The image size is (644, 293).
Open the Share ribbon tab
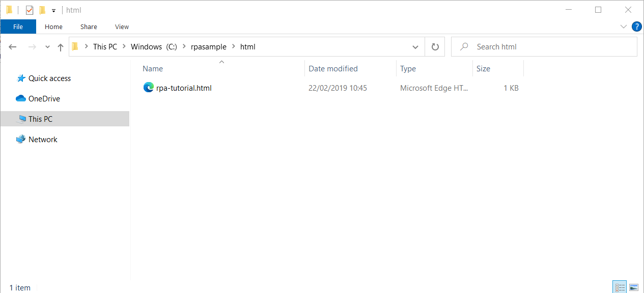pyautogui.click(x=89, y=26)
